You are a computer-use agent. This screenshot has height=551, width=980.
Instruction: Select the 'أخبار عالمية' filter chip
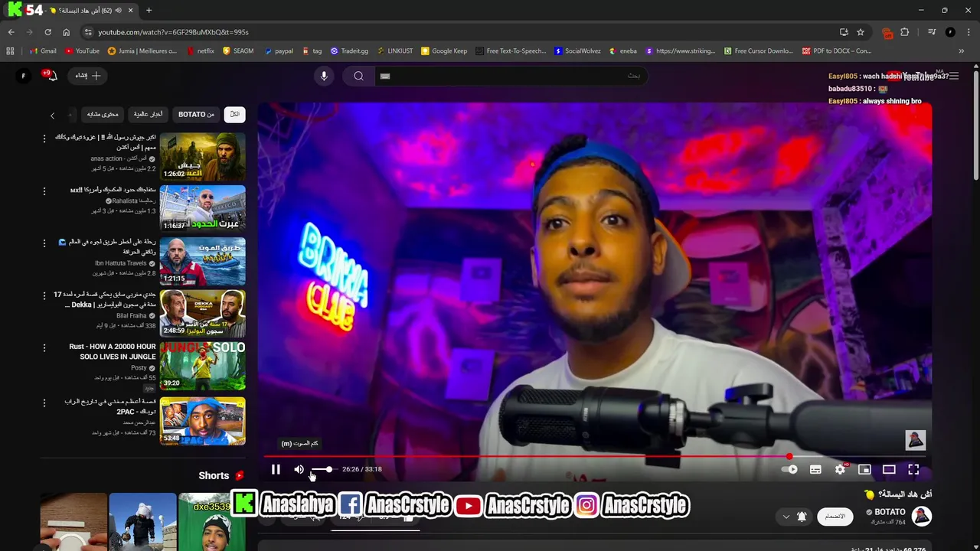point(148,114)
